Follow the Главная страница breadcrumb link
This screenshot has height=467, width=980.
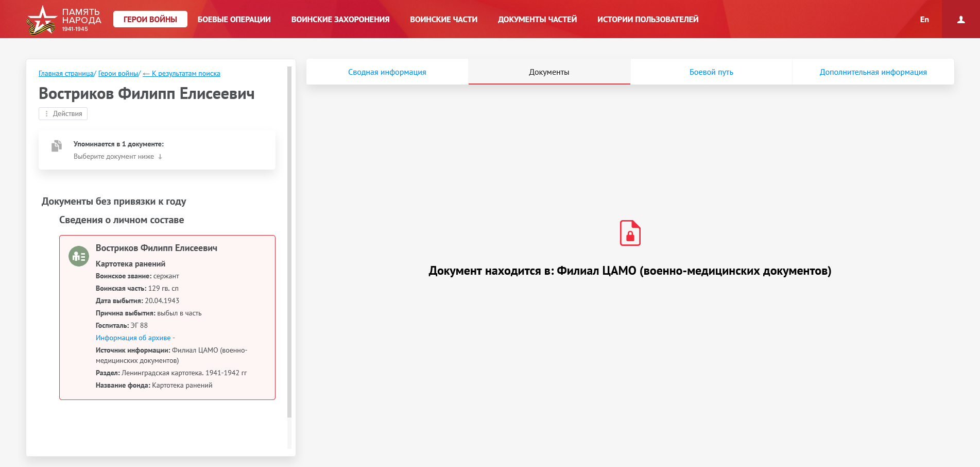66,74
